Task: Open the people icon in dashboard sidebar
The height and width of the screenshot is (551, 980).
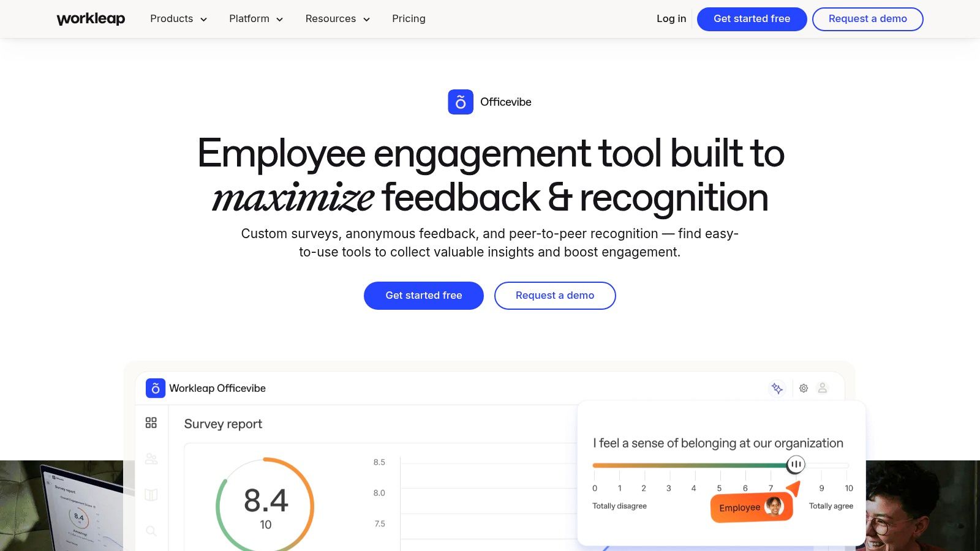Action: (151, 459)
